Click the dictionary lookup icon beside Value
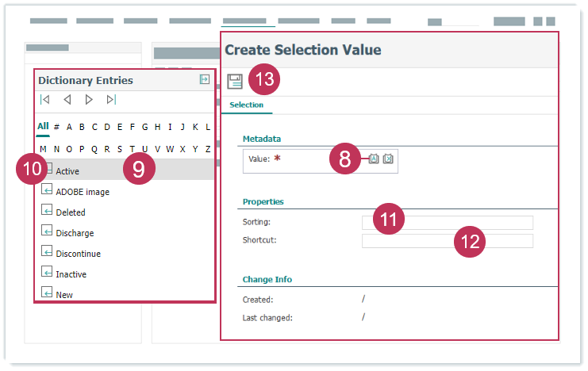The height and width of the screenshot is (371, 588). (x=374, y=159)
